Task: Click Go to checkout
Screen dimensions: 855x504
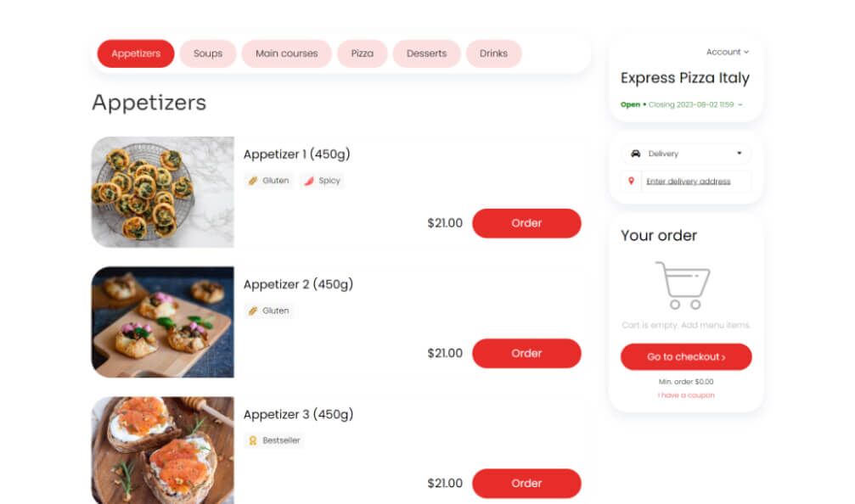Action: click(686, 356)
